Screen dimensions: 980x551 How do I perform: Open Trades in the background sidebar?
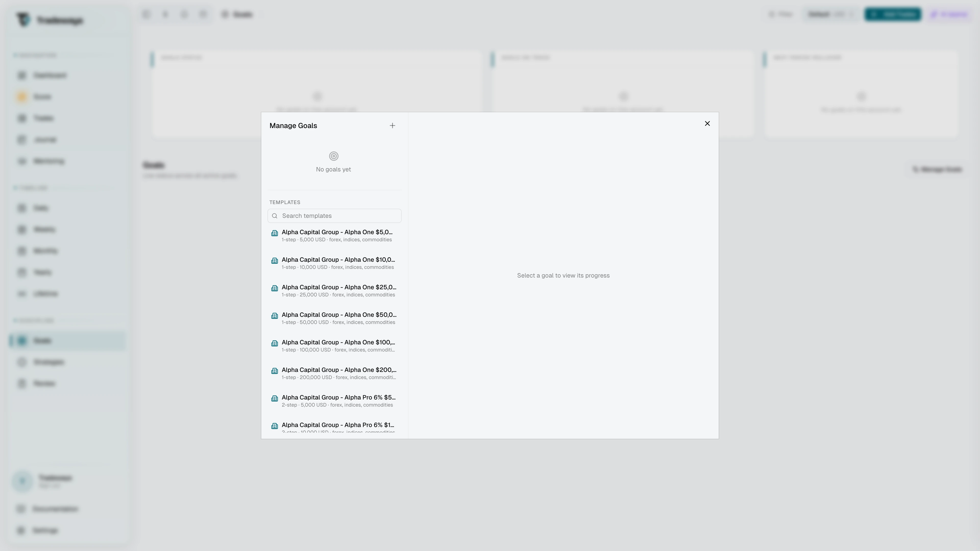click(68, 118)
